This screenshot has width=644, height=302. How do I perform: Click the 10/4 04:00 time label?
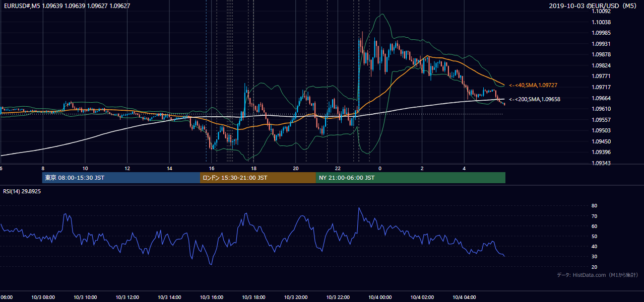465,297
